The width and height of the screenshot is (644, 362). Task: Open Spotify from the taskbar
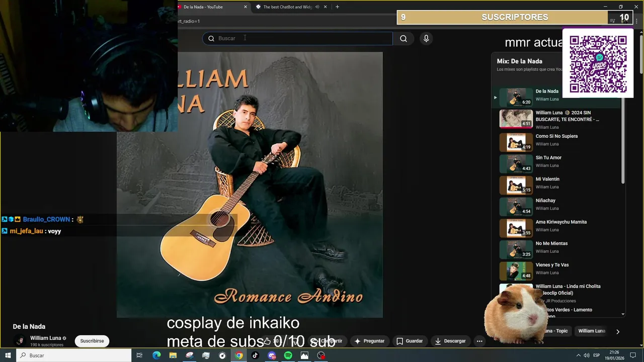pos(288,355)
